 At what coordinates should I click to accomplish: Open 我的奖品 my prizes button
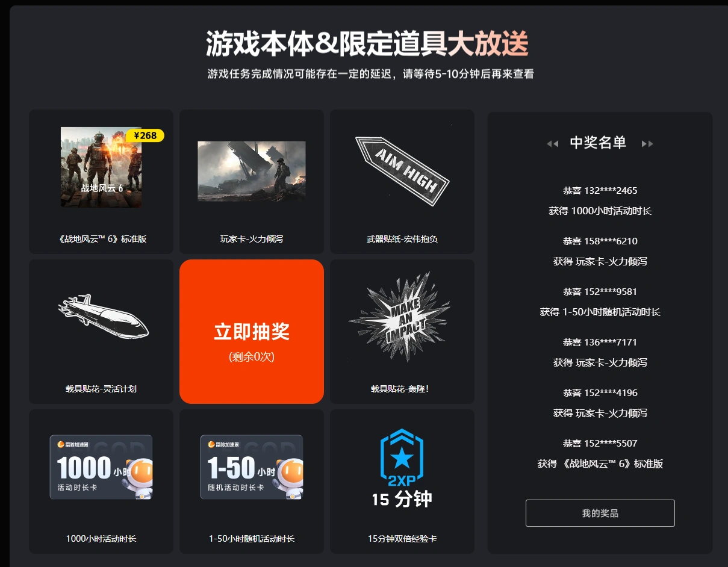[x=600, y=513]
